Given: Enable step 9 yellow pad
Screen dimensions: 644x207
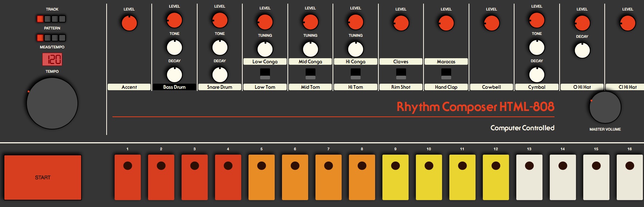Looking at the screenshot, I should [395, 177].
